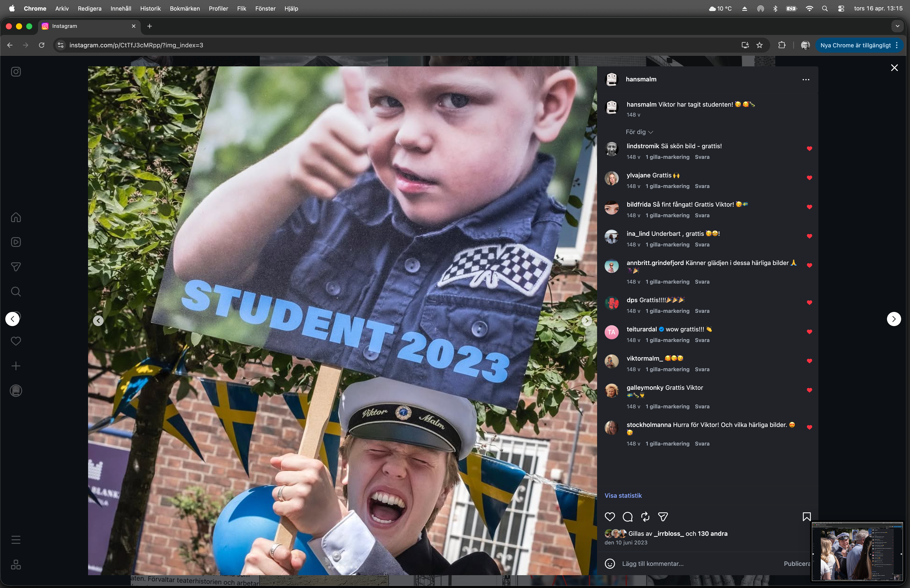Save the post with the bookmark icon

click(806, 517)
